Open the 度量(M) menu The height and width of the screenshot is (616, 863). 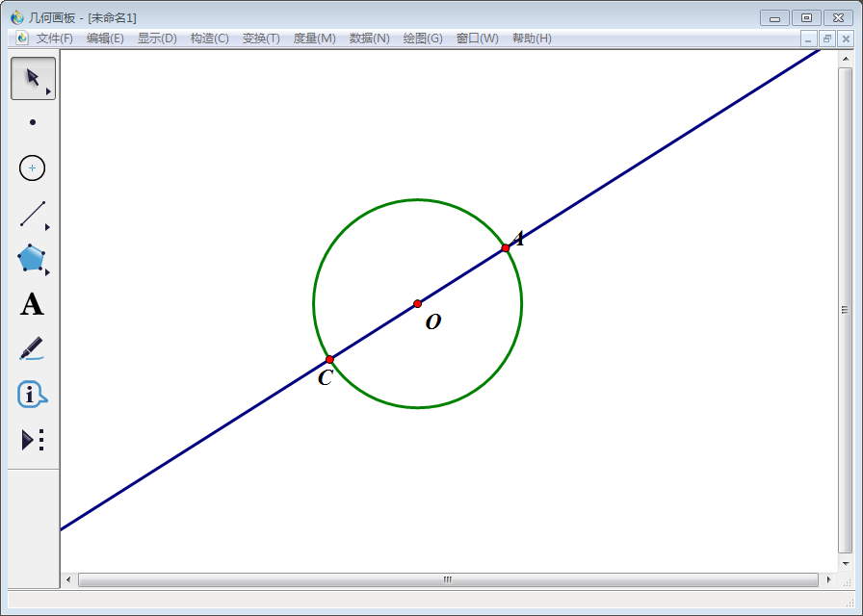pyautogui.click(x=314, y=38)
